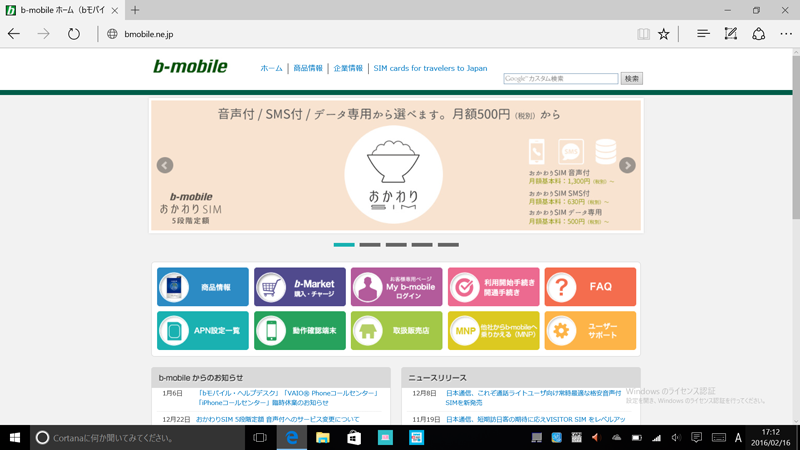800x450 pixels.
Task: Open the 利用開始手続き 開通手続き tile
Action: [493, 287]
